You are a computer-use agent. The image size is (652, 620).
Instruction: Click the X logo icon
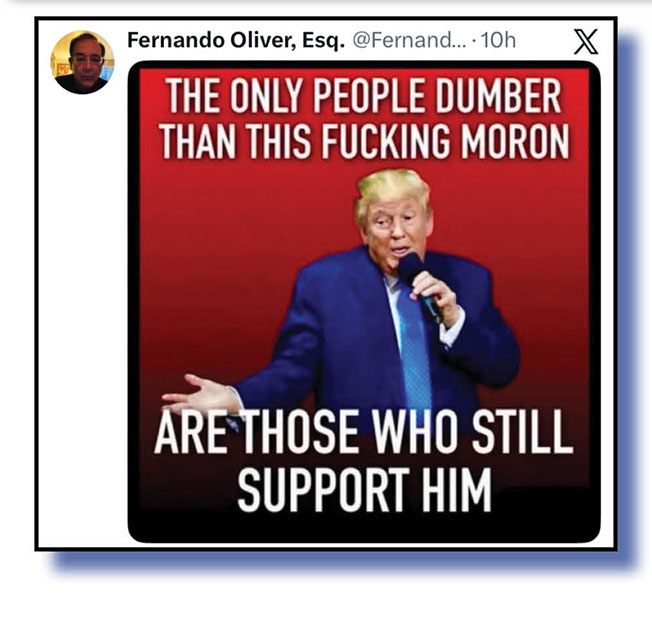tap(586, 42)
